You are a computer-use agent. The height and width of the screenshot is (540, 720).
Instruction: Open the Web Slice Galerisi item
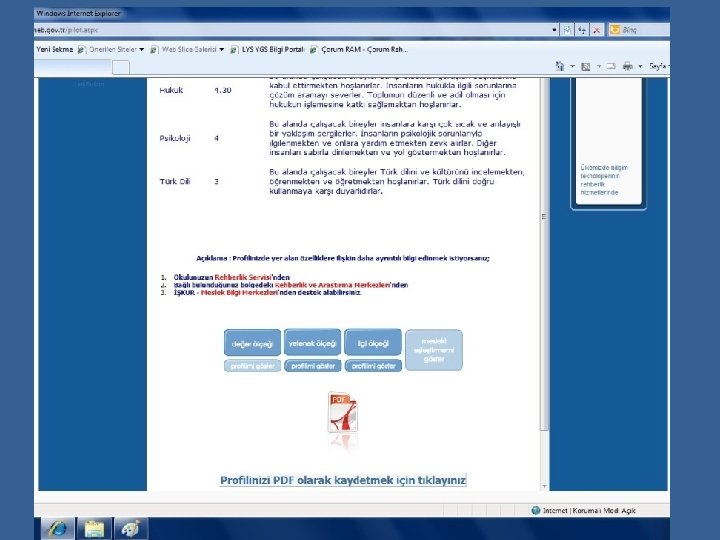pyautogui.click(x=189, y=49)
